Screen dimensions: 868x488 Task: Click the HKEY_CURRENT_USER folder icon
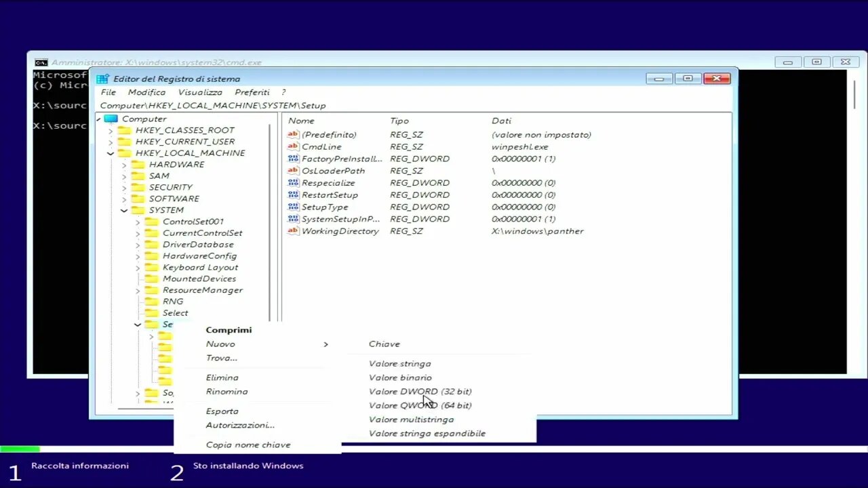point(124,142)
